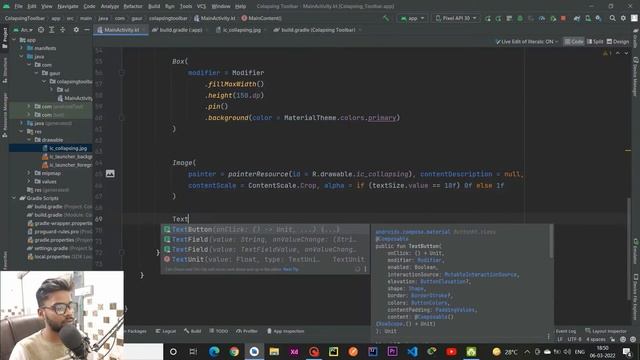
Task: Switch editor to Split view
Action: [595, 42]
